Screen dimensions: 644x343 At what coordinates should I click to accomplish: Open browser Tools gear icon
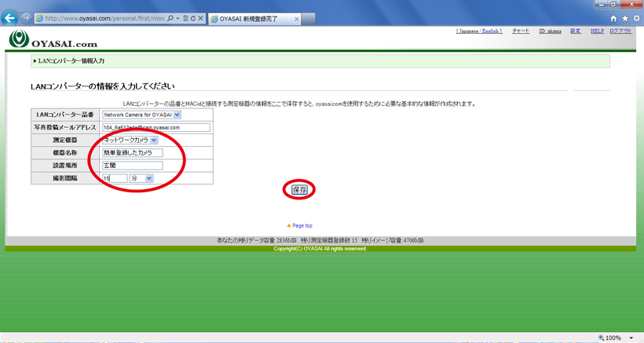click(637, 19)
